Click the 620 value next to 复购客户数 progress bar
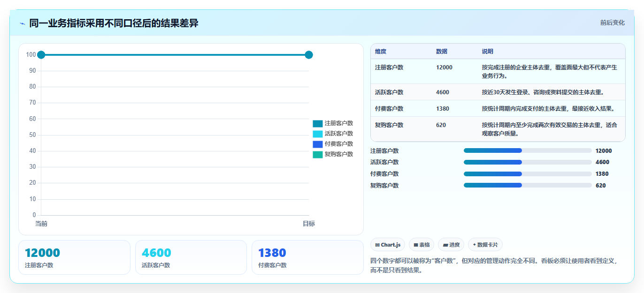This screenshot has height=293, width=644. point(600,186)
